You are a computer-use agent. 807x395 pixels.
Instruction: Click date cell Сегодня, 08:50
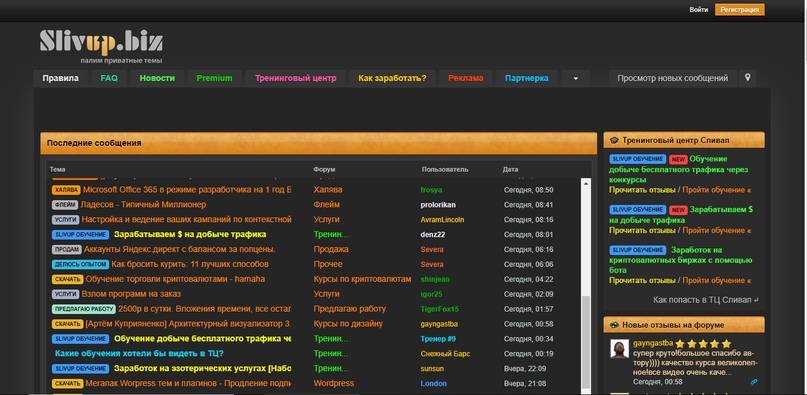529,190
